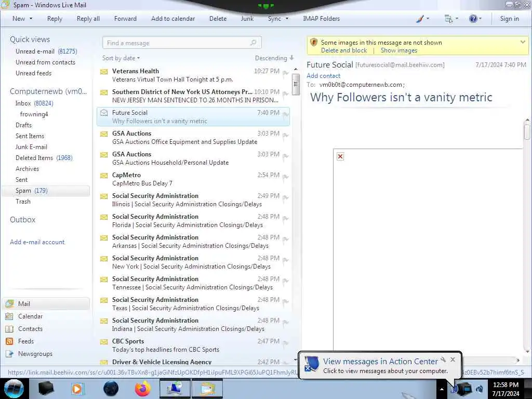The width and height of the screenshot is (532, 399).
Task: Open the frowning4 subfolder
Action: (34, 114)
